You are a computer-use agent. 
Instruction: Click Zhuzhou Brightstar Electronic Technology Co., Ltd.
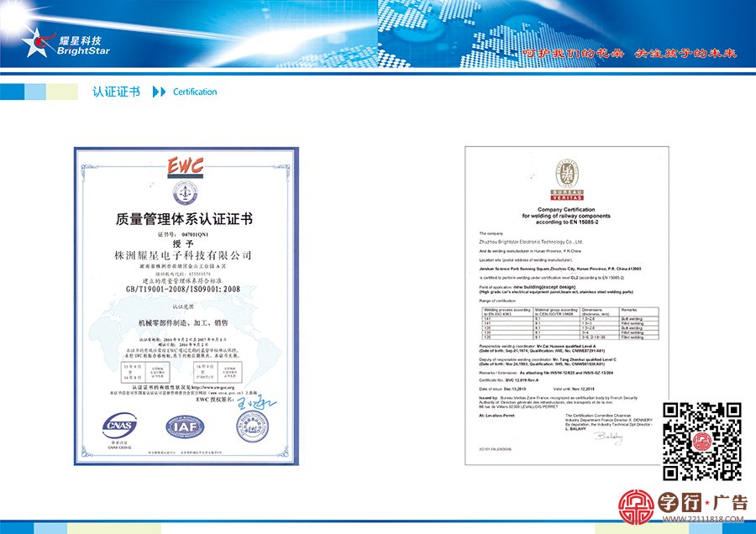531,242
